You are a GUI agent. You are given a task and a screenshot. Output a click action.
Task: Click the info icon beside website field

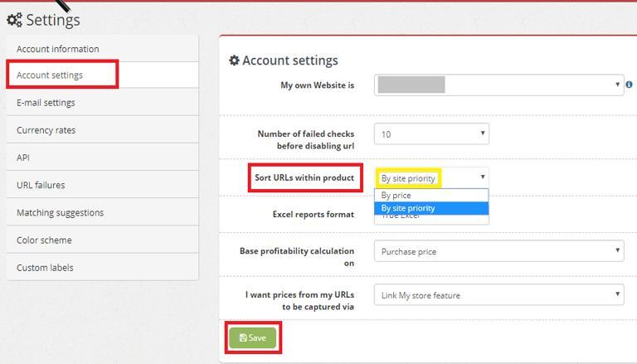pyautogui.click(x=629, y=85)
